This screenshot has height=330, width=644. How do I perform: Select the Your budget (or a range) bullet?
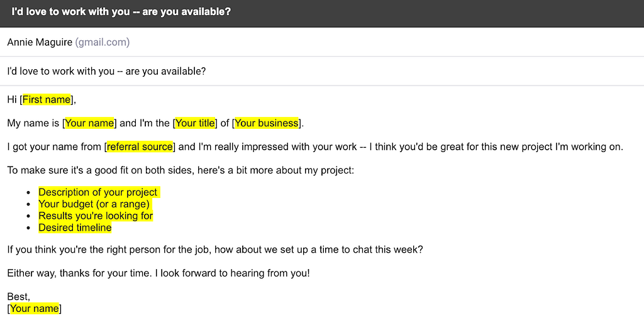(94, 204)
